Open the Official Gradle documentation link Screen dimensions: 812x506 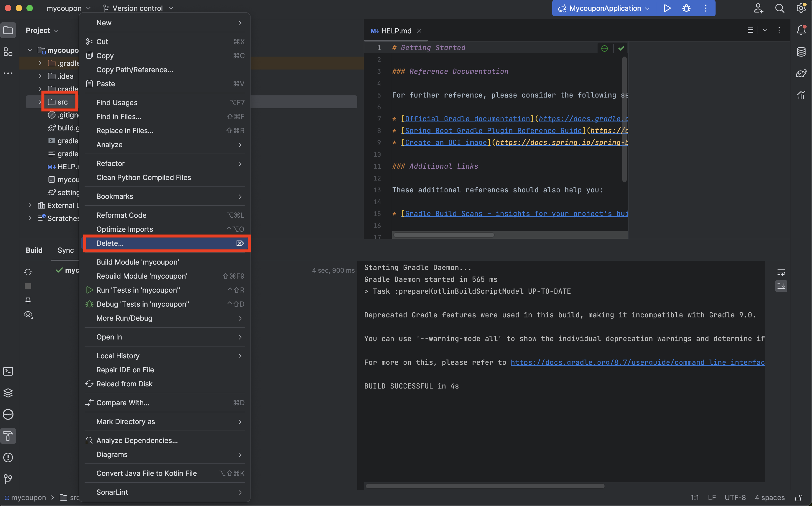467,119
